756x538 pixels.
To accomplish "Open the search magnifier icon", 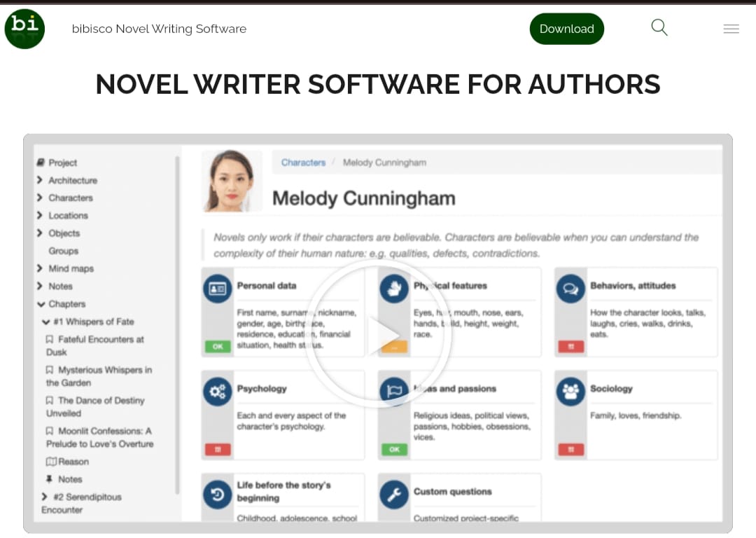I will coord(659,27).
